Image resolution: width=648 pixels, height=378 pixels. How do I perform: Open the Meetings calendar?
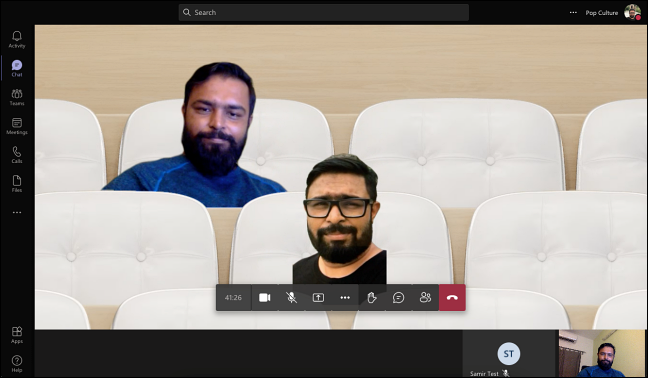pos(17,126)
